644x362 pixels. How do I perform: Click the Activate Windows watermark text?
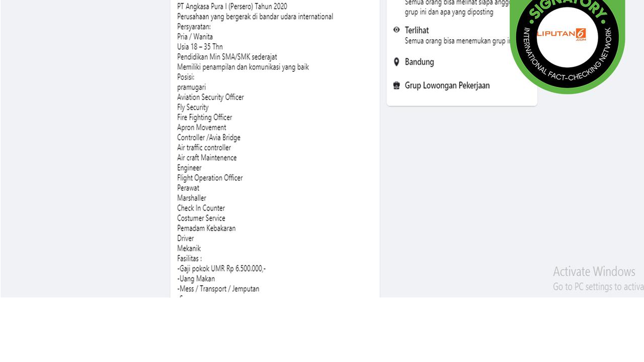pyautogui.click(x=594, y=271)
